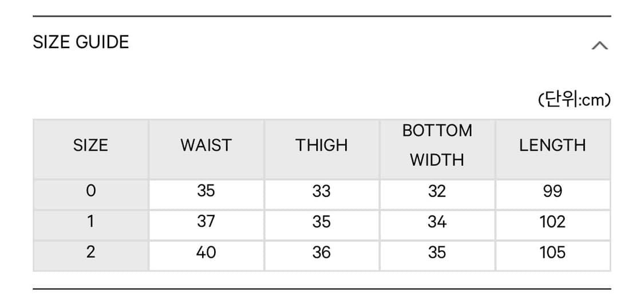The image size is (644, 303).
Task: Click thigh value 33 for size 0
Action: (322, 191)
